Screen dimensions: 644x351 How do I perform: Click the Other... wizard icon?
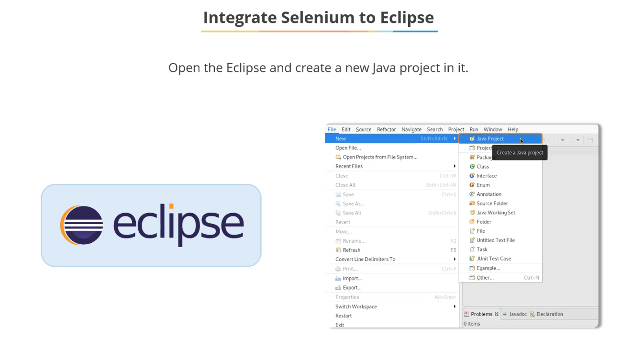click(472, 278)
